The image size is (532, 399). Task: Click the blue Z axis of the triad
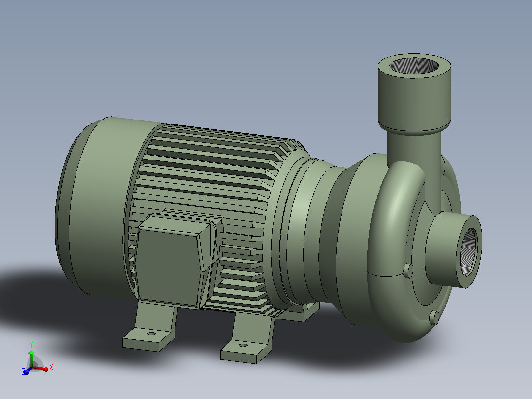26,371
